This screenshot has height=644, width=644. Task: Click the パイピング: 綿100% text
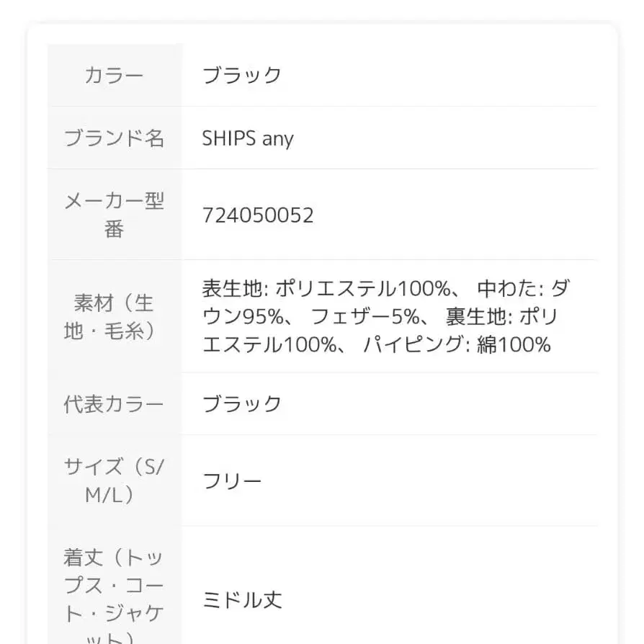[x=457, y=345]
